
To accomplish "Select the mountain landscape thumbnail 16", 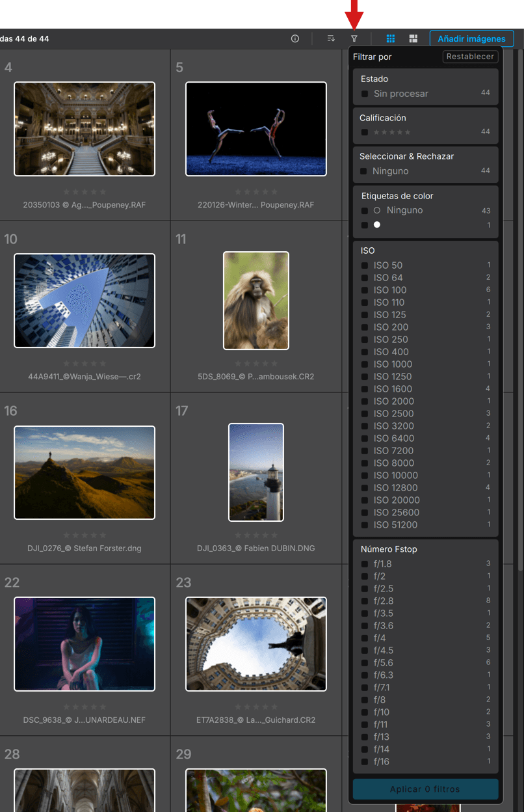I will [x=85, y=472].
